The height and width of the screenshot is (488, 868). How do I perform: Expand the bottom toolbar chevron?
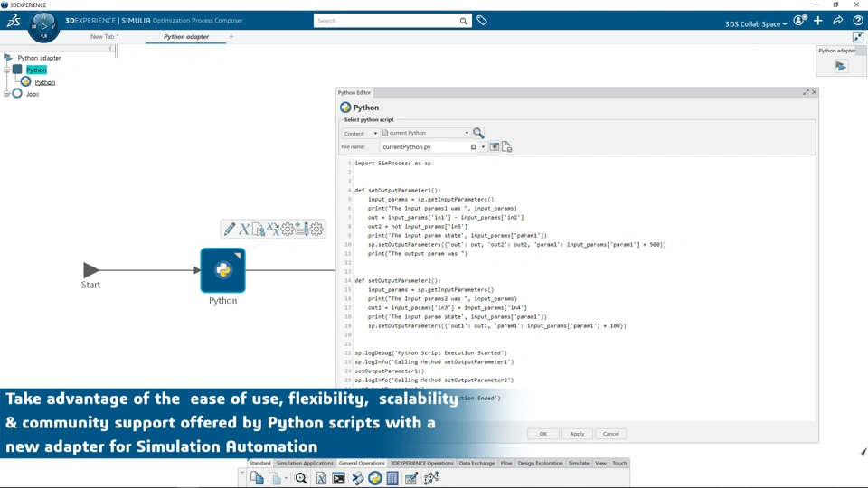point(242,474)
